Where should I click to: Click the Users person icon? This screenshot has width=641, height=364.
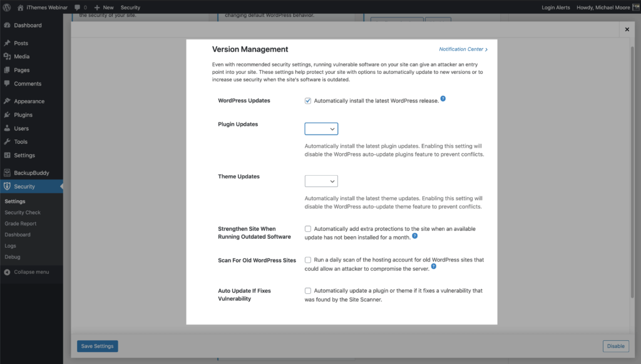pos(7,128)
